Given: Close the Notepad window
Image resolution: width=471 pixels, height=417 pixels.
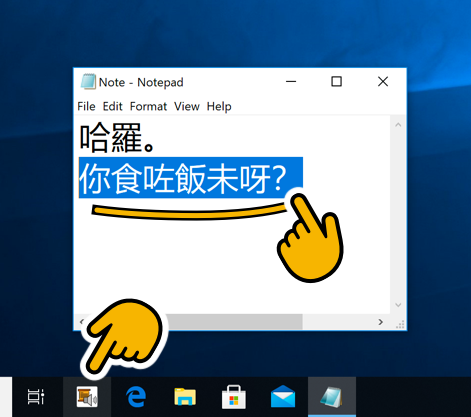Looking at the screenshot, I should 383,82.
